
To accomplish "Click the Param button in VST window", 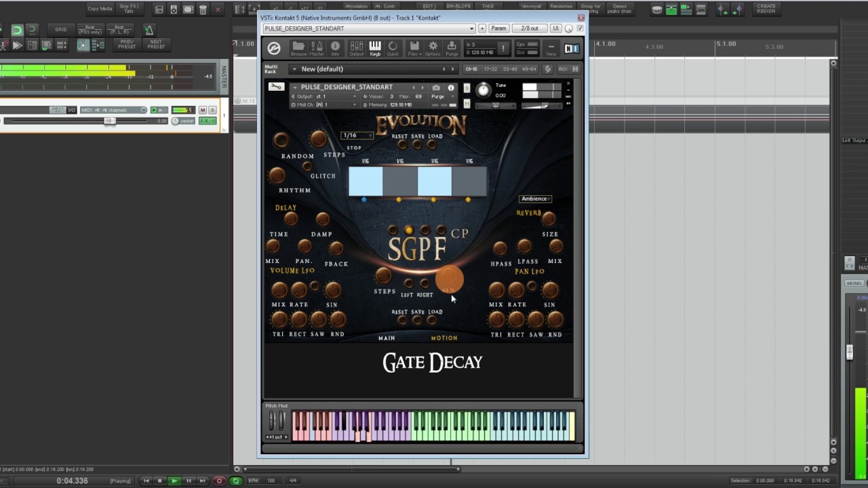I will pyautogui.click(x=498, y=28).
